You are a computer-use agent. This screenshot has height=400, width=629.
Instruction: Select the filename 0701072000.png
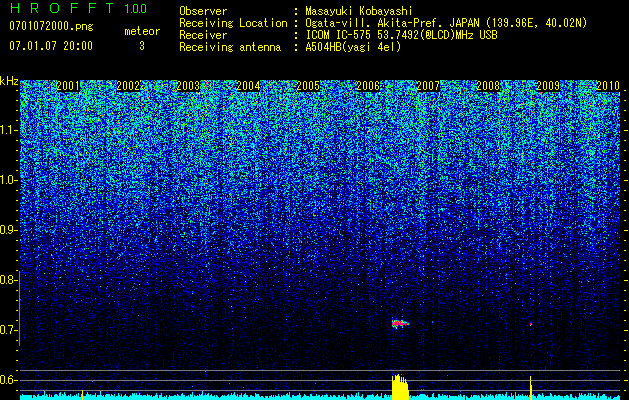(51, 27)
